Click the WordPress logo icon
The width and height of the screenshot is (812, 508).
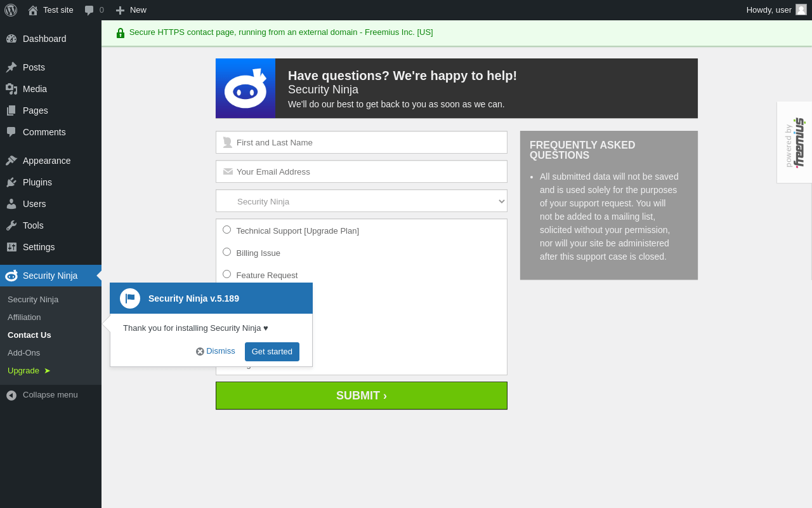click(11, 10)
